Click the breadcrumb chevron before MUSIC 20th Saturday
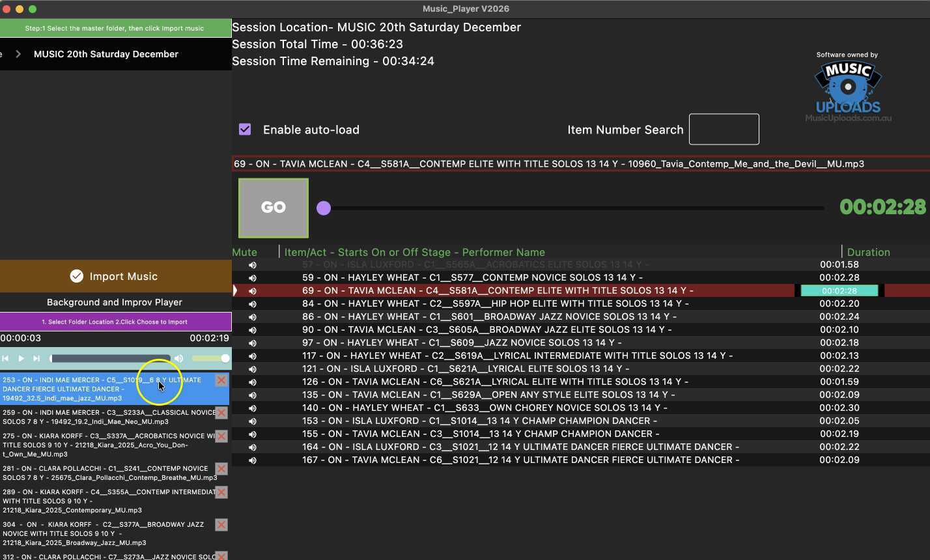930x560 pixels. 18,54
